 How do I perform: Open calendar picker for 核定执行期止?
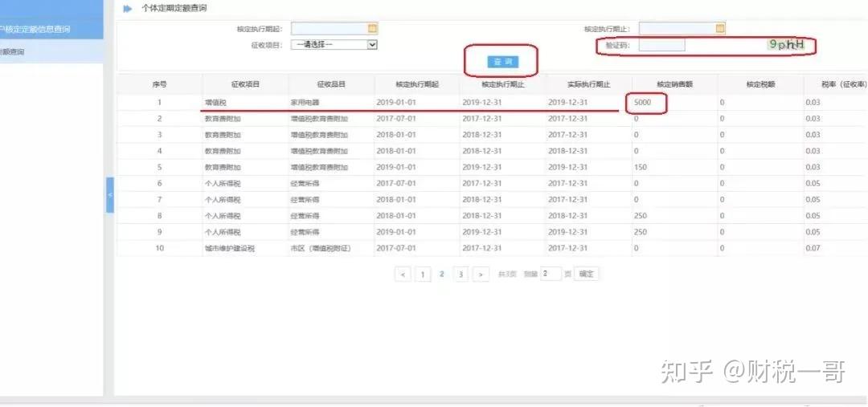pos(720,27)
